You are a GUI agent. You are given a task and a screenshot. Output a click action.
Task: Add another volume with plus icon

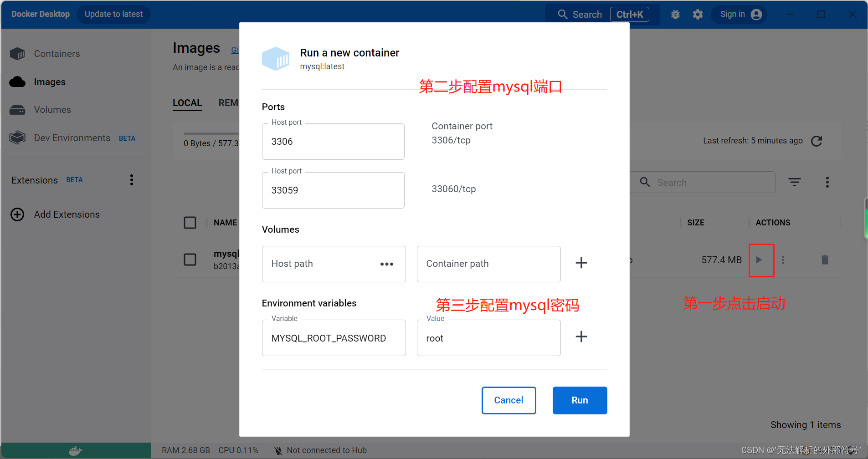[581, 263]
